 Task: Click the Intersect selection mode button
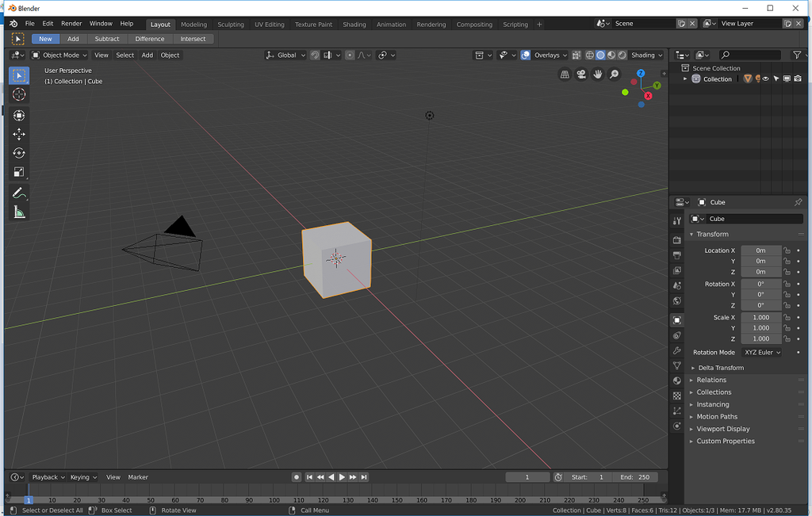tap(193, 39)
